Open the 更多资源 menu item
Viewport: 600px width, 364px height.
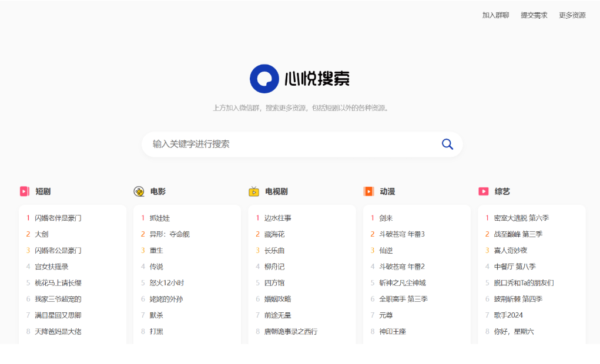[572, 15]
